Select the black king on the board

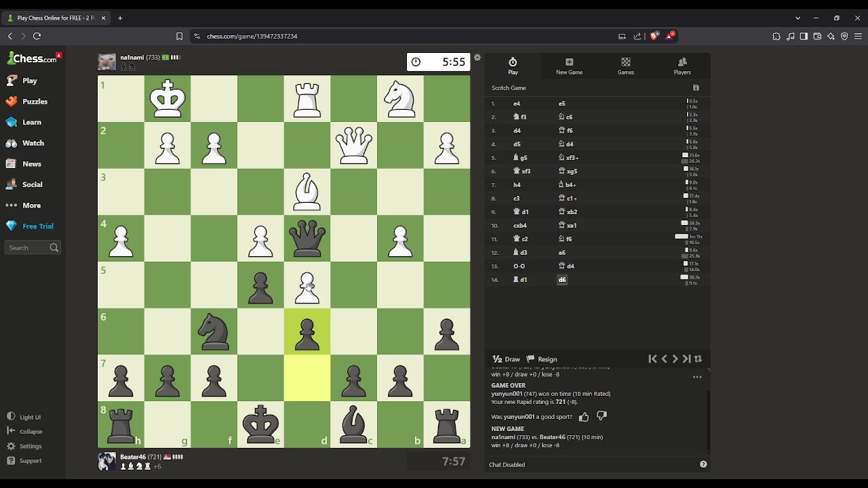click(x=261, y=425)
